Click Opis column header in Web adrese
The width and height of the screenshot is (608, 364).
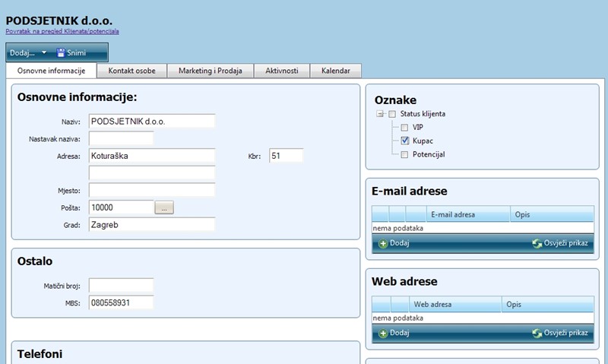pos(547,304)
